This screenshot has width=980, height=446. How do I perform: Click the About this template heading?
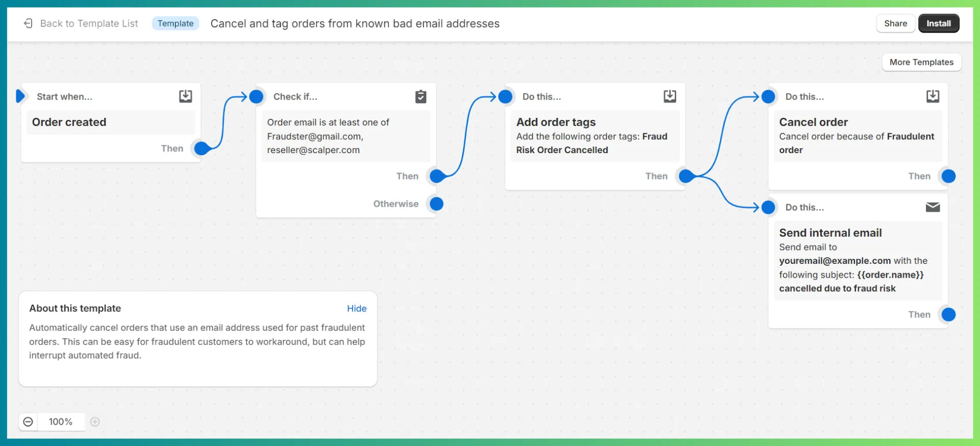click(x=75, y=308)
